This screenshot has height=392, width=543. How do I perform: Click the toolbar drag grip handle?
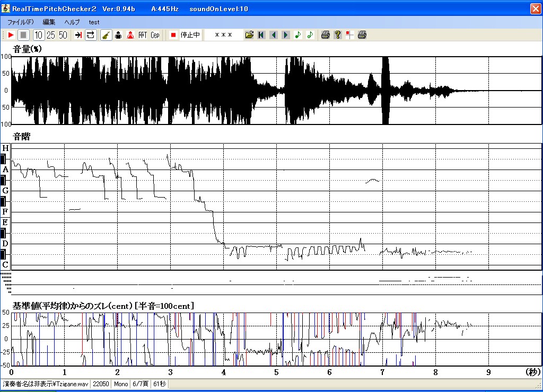point(3,35)
